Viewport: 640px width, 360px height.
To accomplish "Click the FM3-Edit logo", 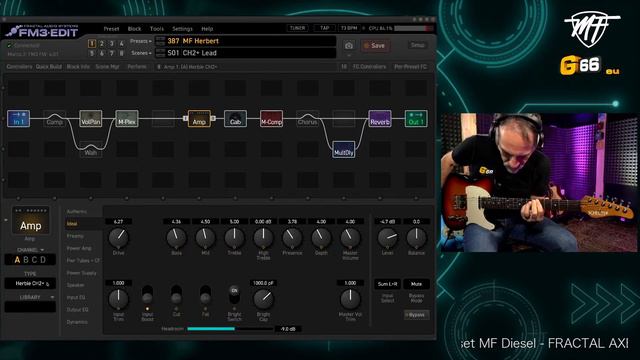I will tap(42, 31).
